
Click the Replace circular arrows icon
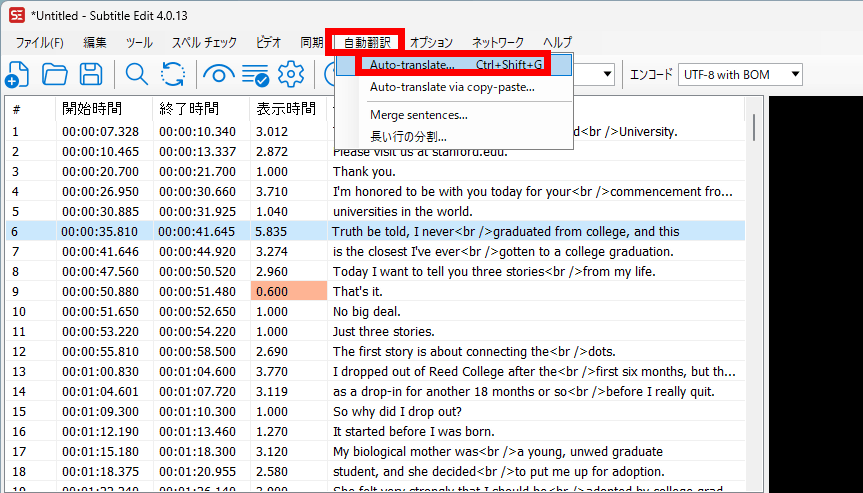tap(173, 74)
